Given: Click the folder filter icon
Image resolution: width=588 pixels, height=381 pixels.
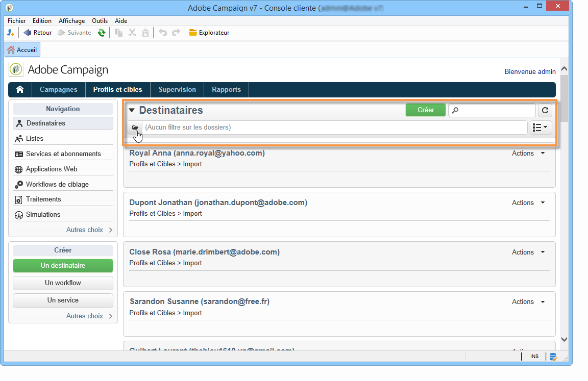Looking at the screenshot, I should [135, 128].
